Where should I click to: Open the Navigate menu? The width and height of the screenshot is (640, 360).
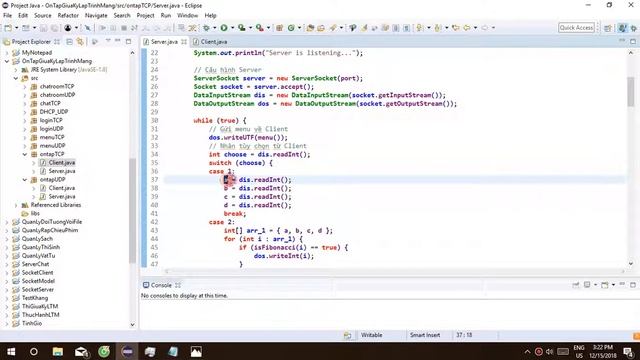coord(96,16)
